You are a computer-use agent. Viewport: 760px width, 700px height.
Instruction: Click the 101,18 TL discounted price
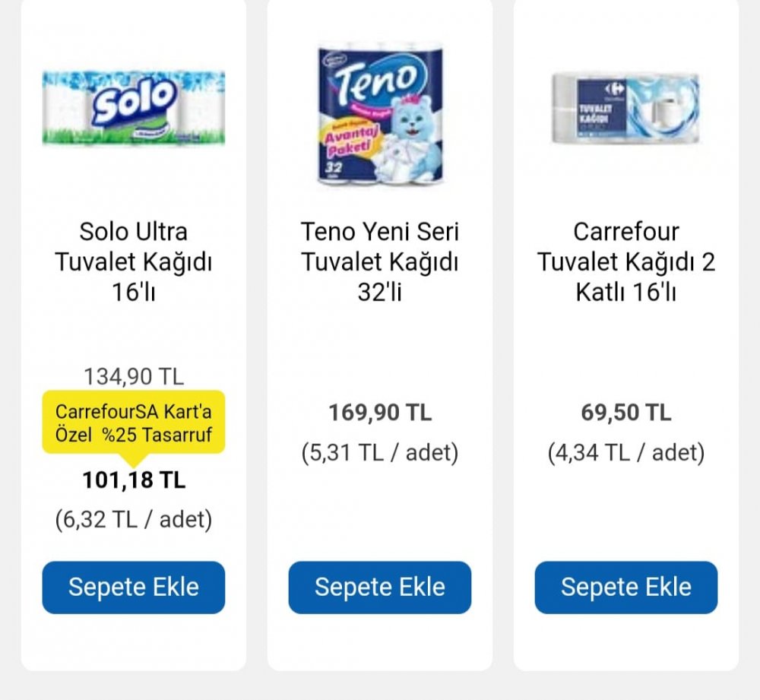click(x=134, y=480)
